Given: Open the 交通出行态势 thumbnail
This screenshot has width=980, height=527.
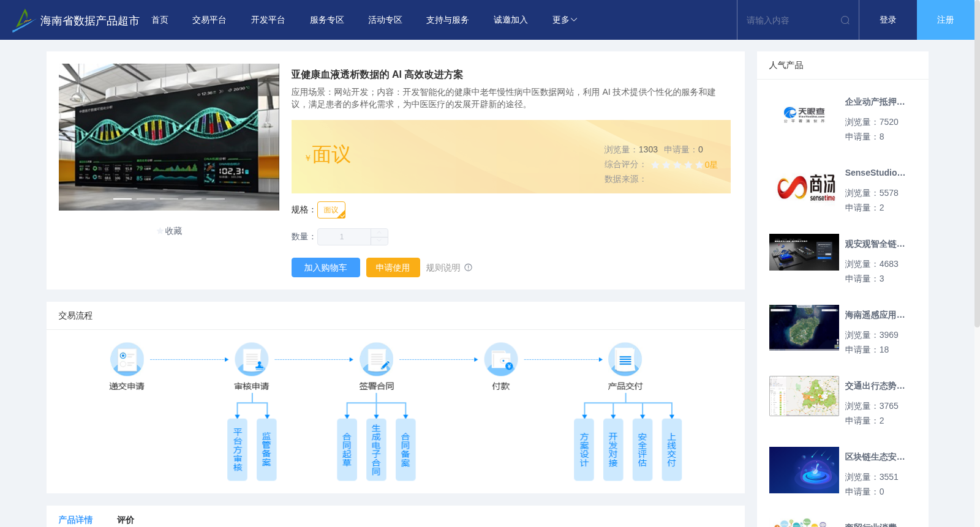Looking at the screenshot, I should click(x=804, y=396).
